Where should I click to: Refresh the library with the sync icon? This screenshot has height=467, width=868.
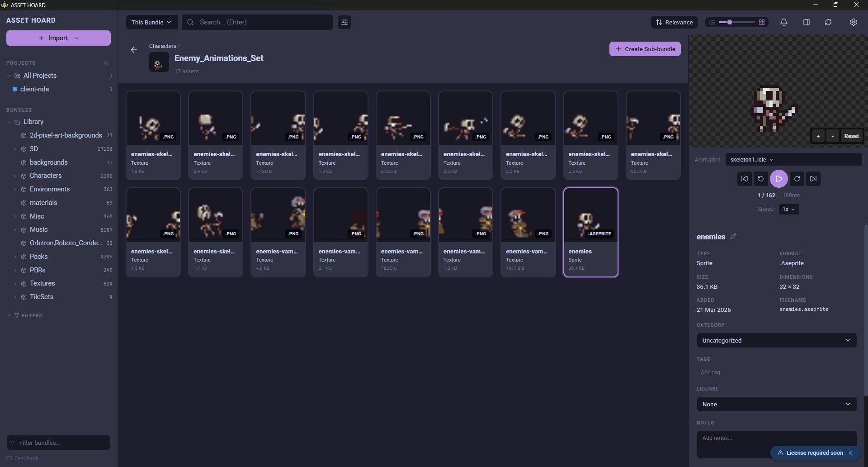click(828, 22)
